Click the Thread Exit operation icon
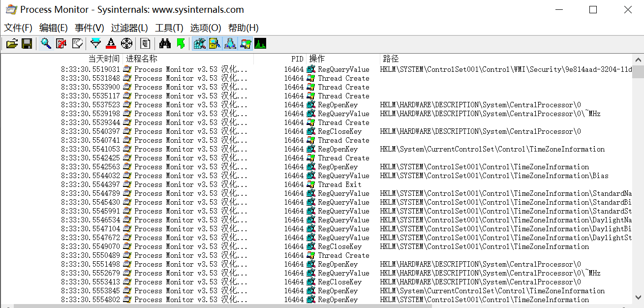Image resolution: width=644 pixels, height=308 pixels. [311, 185]
